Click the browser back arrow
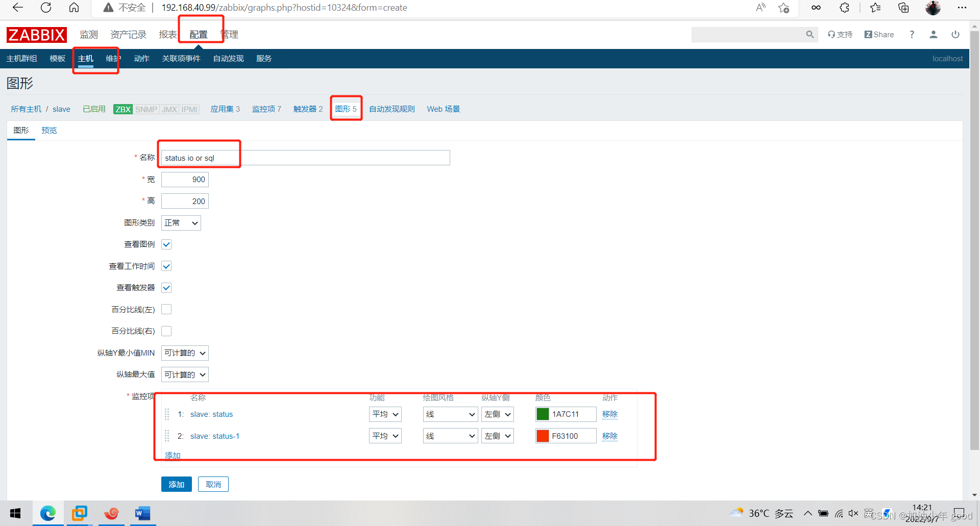The height and width of the screenshot is (526, 980). pyautogui.click(x=18, y=7)
